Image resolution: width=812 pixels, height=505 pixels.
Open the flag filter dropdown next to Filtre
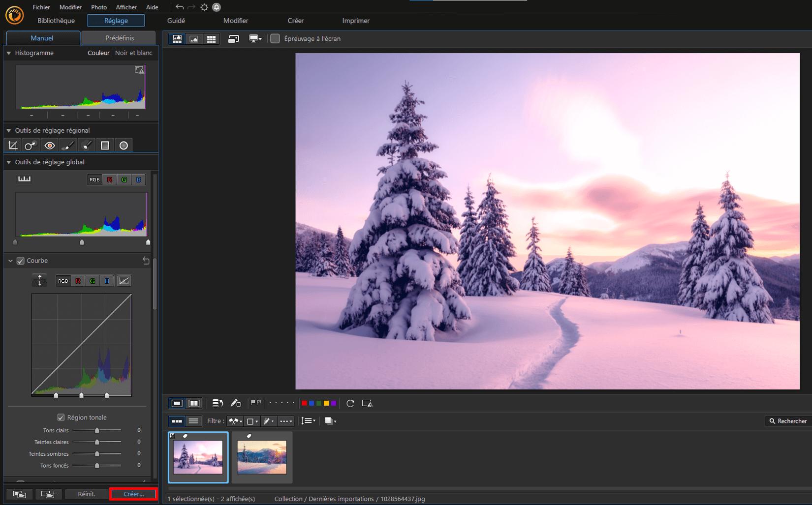point(235,421)
